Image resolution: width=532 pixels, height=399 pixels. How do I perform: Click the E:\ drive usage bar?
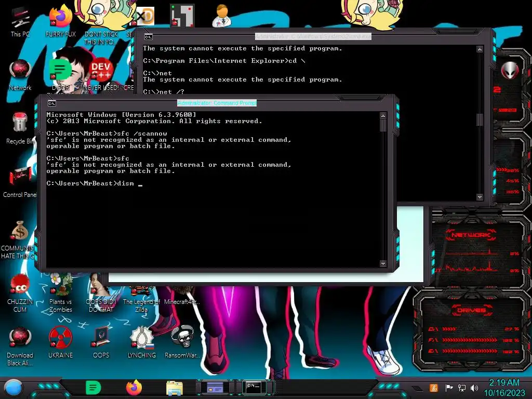[x=474, y=351]
